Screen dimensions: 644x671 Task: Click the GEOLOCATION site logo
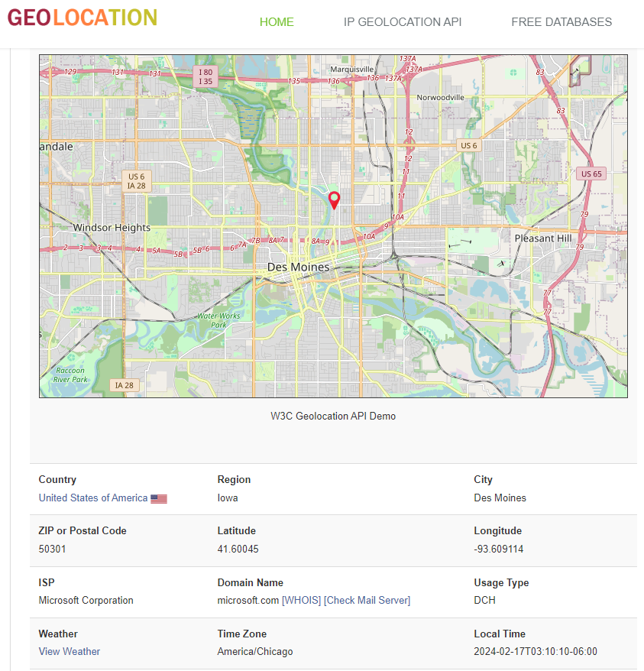82,16
